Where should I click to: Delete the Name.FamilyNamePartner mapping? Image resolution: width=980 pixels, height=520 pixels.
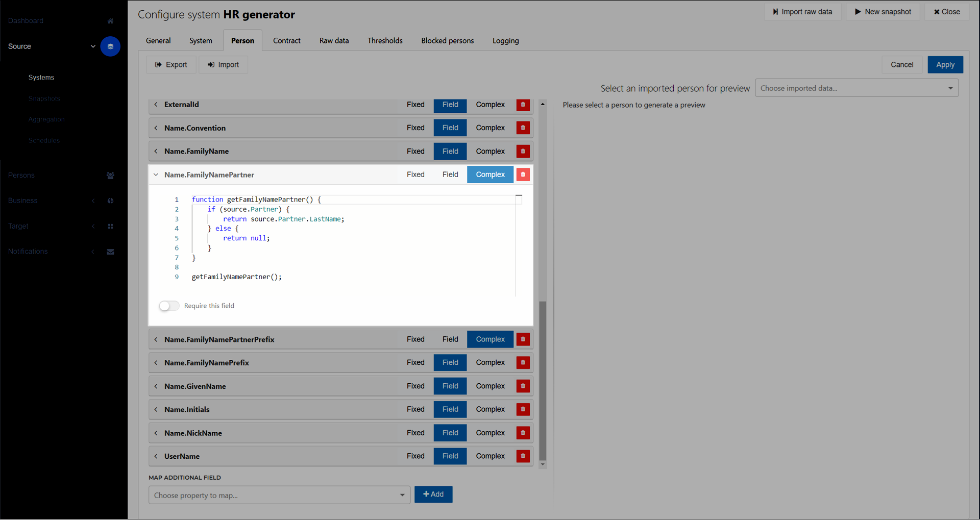tap(523, 175)
